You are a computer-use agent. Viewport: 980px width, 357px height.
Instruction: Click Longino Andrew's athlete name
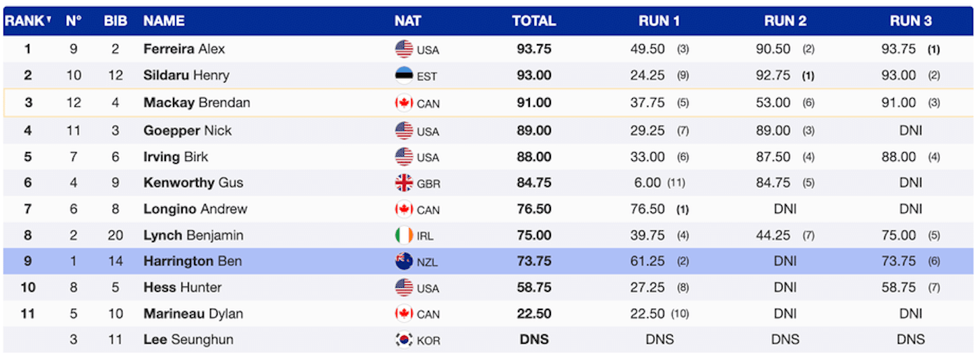pos(195,209)
